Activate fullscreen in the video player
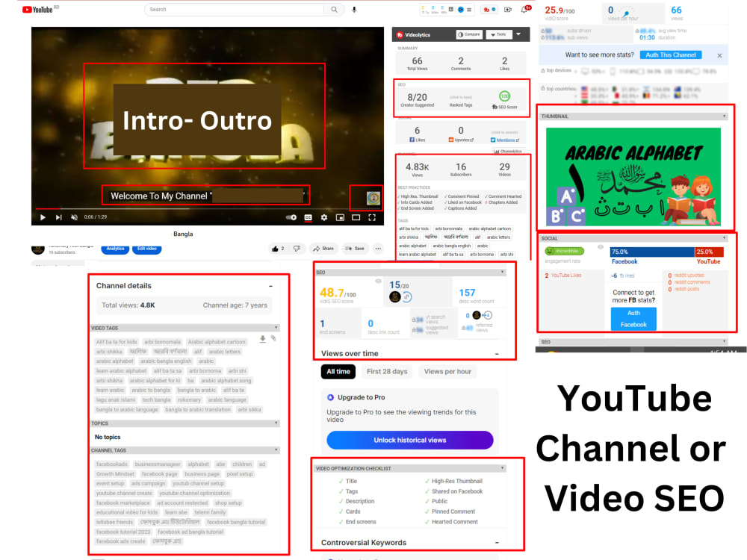 tap(372, 217)
